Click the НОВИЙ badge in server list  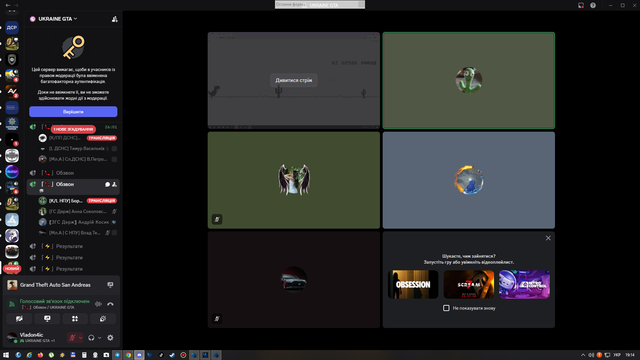click(12, 269)
